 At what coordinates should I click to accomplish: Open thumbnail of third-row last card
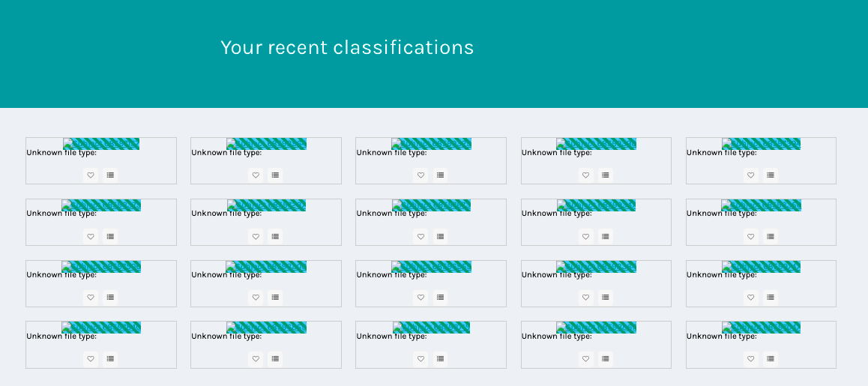(x=761, y=266)
